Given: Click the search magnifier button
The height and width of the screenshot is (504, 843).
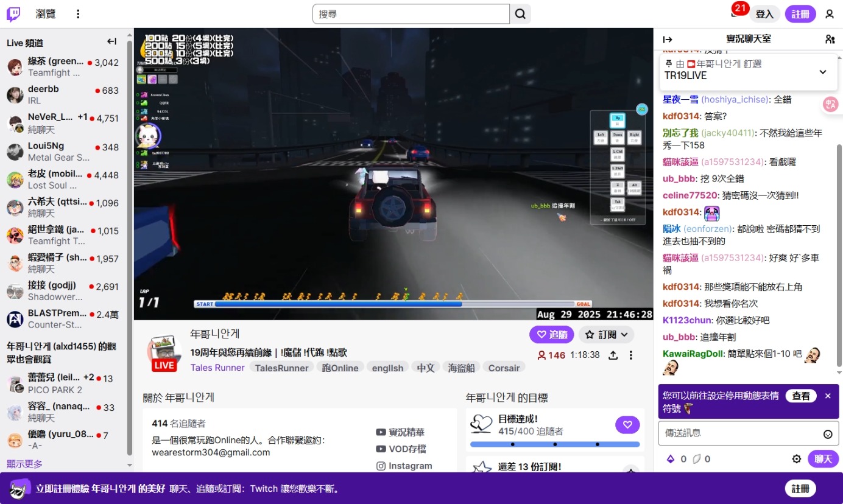Looking at the screenshot, I should (520, 14).
